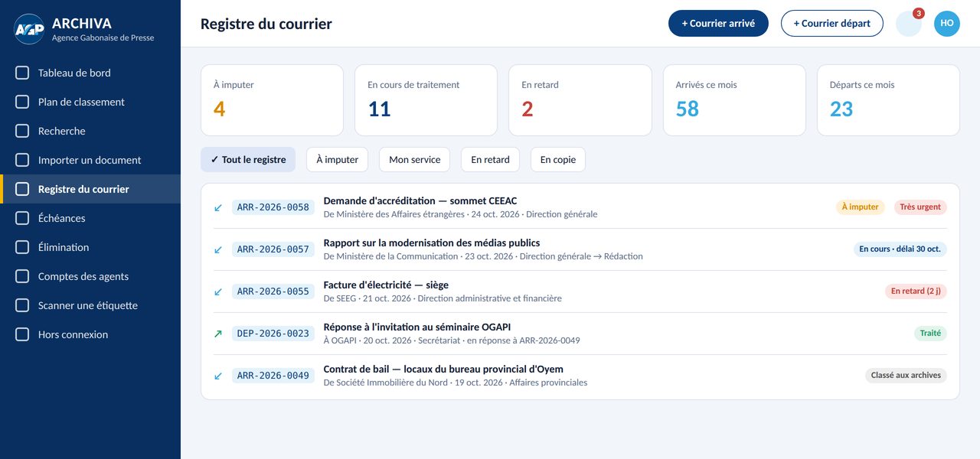Click reference DEP-2026-0023
The image size is (980, 459).
pyautogui.click(x=273, y=334)
